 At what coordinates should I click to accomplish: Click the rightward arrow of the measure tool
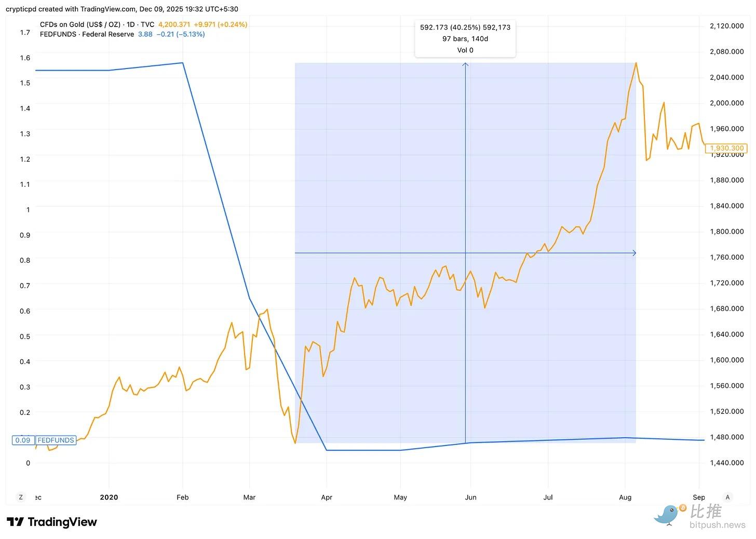634,253
